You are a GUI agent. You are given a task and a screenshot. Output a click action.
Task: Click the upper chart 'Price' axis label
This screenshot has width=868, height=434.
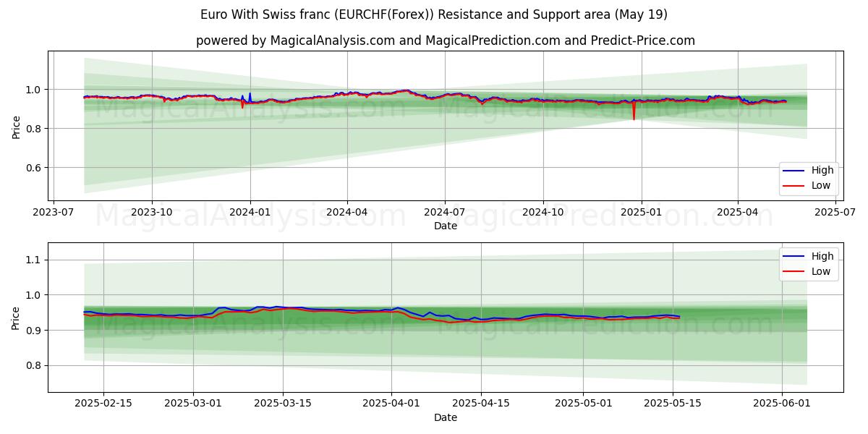tap(17, 126)
